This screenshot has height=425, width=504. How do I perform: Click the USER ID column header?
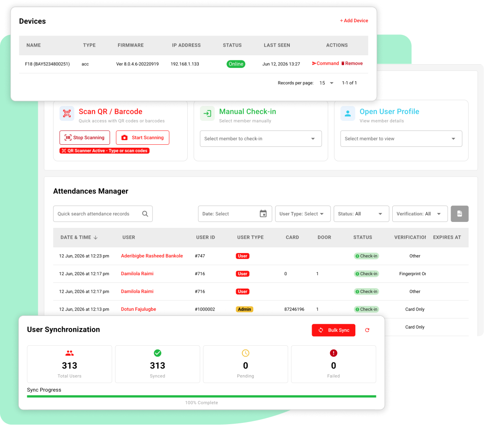click(x=205, y=237)
